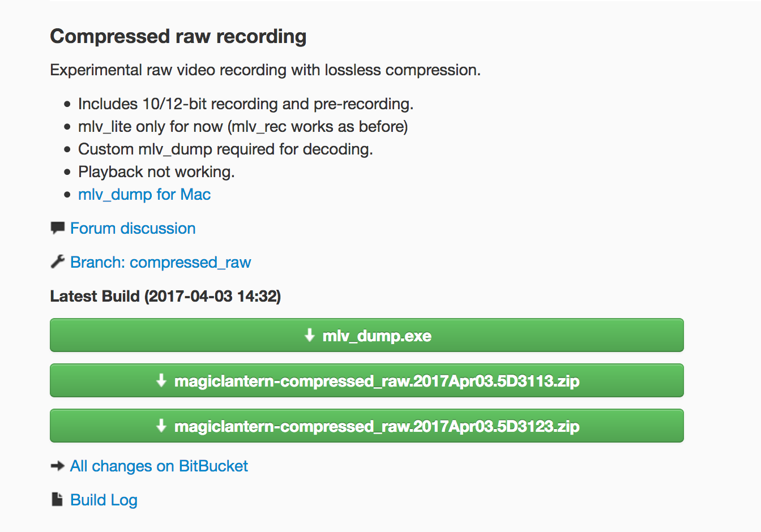Download magiclantern-compressed_raw 5D3123 zip
Screen dimensions: 761x532
tap(367, 426)
